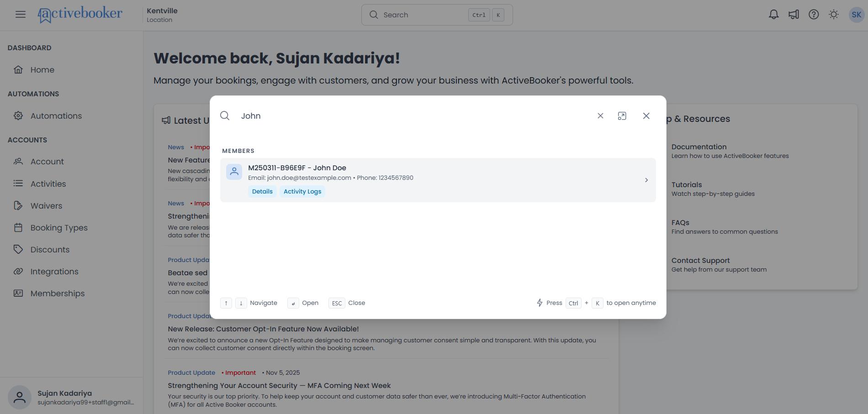The height and width of the screenshot is (414, 868).
Task: Open Booking Types in the sidebar
Action: tap(59, 228)
